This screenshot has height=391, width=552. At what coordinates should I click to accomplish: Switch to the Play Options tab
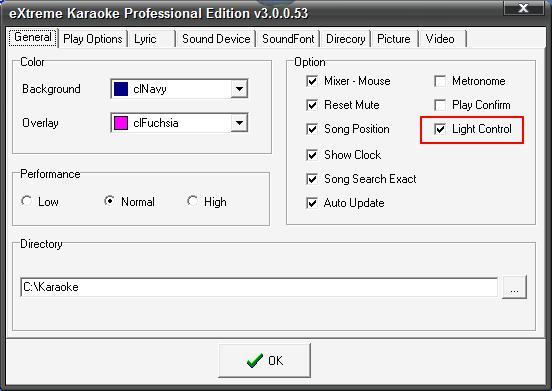tap(93, 39)
